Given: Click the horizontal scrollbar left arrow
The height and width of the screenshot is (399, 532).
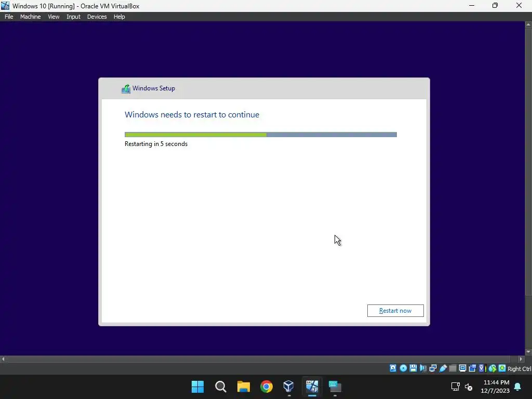Looking at the screenshot, I should coord(3,359).
